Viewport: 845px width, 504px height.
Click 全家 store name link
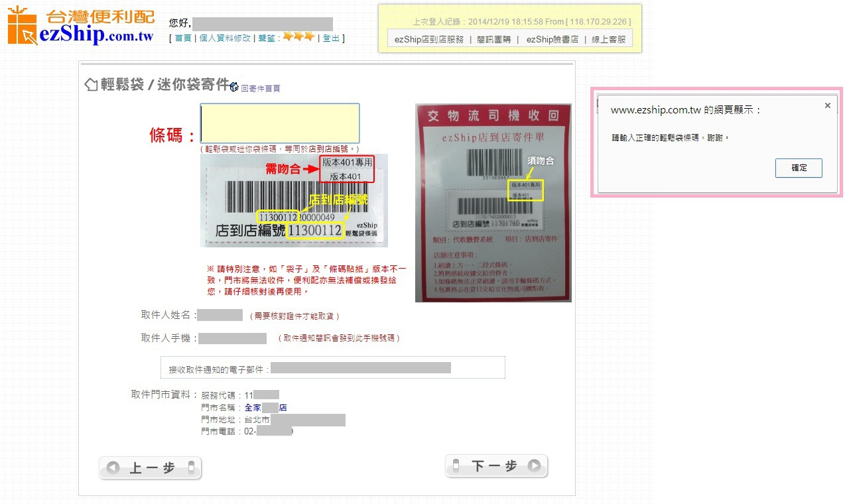click(x=265, y=408)
